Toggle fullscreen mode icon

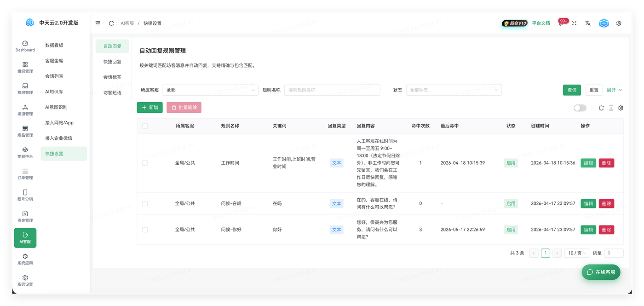pyautogui.click(x=574, y=23)
